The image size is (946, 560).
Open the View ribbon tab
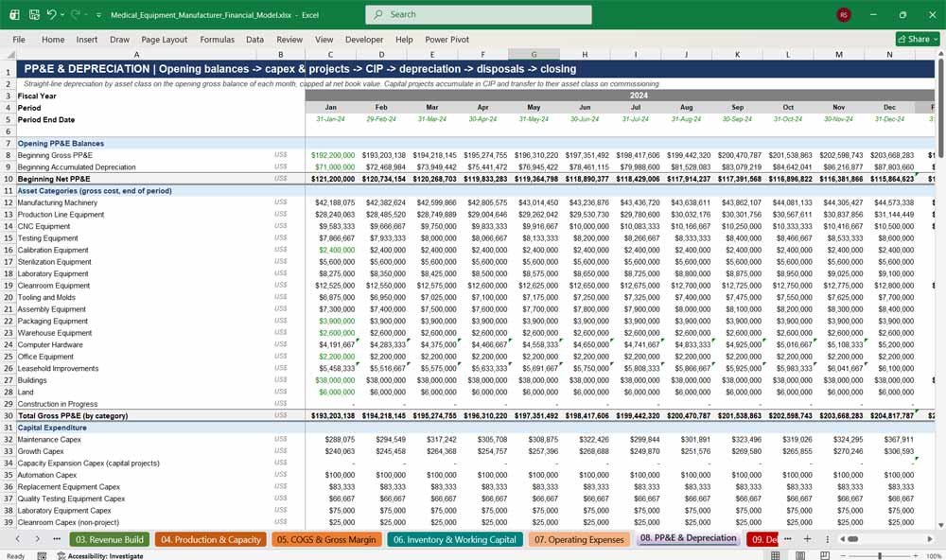(324, 39)
